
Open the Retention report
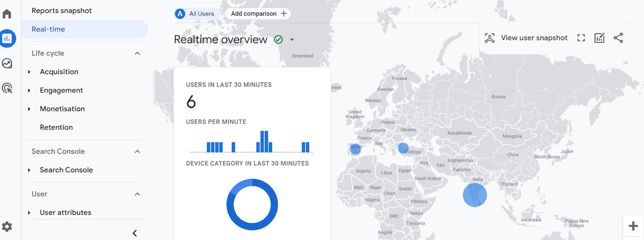[56, 127]
